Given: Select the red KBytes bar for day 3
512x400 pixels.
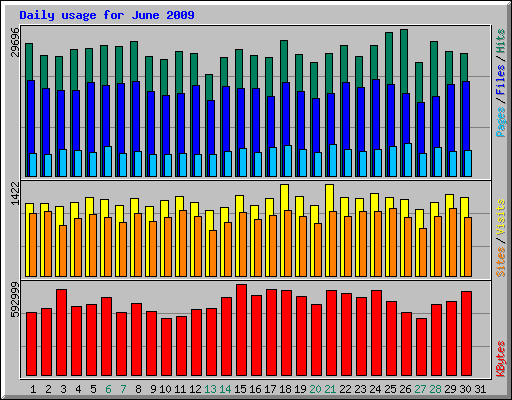Looking at the screenshot, I should pyautogui.click(x=61, y=333).
